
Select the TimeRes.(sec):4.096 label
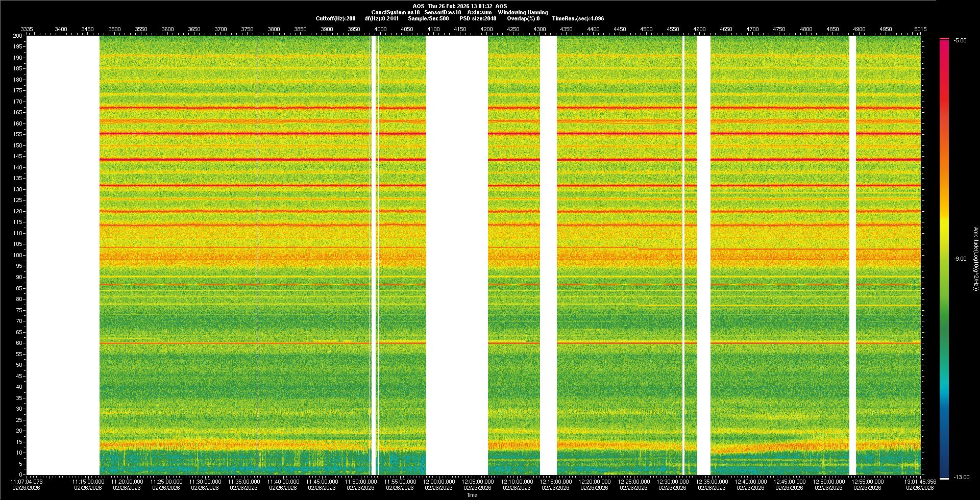578,18
